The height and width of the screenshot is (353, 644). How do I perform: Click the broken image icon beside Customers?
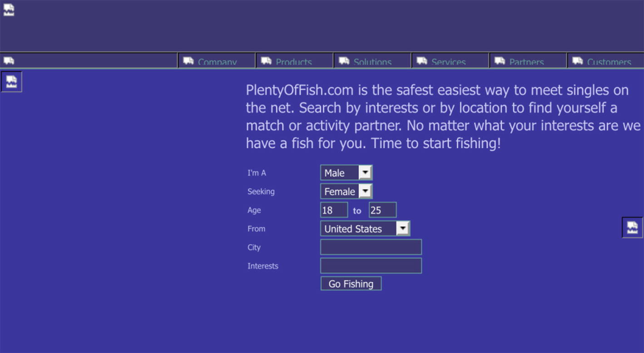[578, 60]
